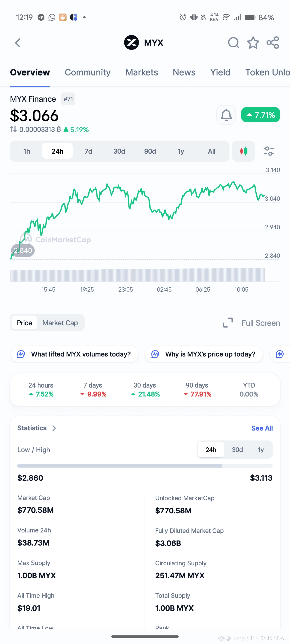Add MYX to watchlist star icon
Screen dimensions: 290x644
coord(253,43)
